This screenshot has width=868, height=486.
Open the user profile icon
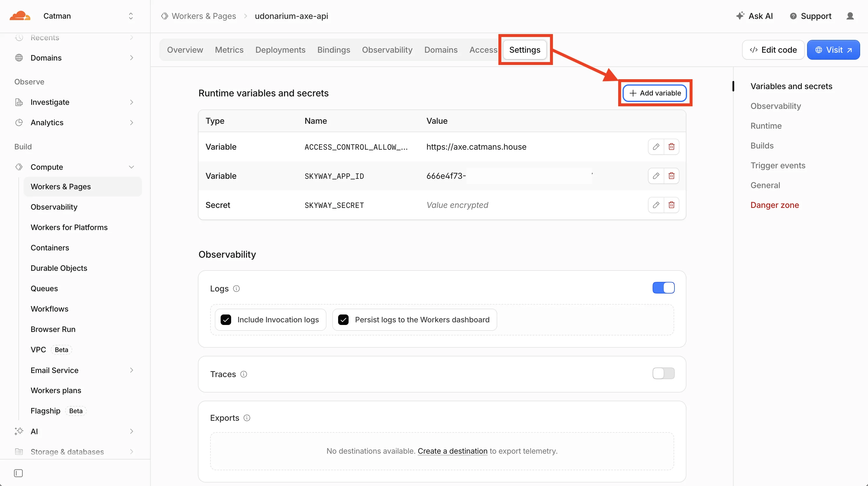(x=850, y=16)
